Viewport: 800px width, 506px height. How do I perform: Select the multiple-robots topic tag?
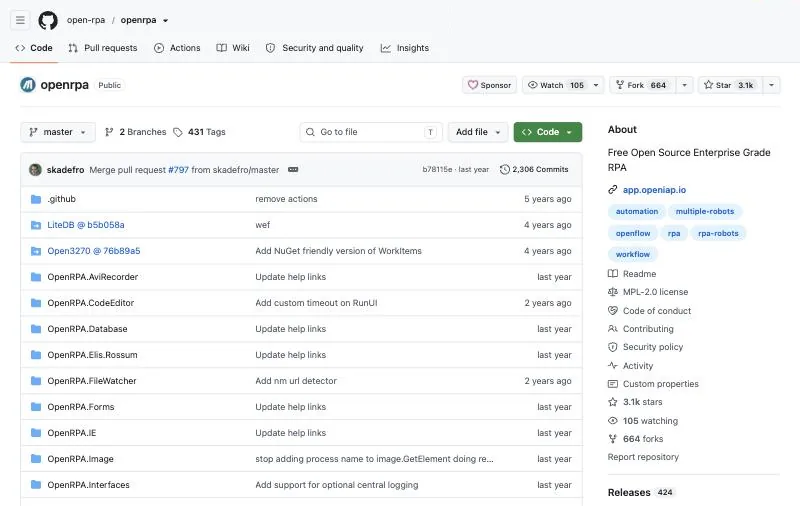(x=705, y=211)
